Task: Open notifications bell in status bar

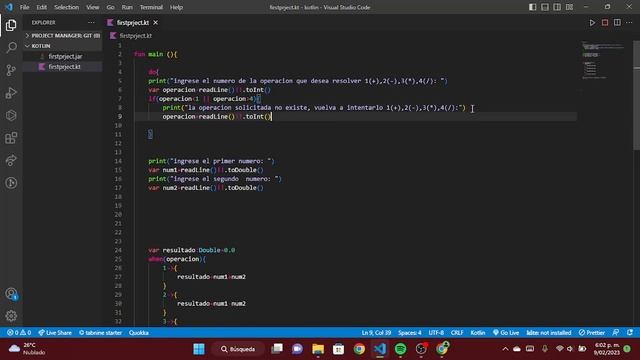Action: [x=630, y=333]
